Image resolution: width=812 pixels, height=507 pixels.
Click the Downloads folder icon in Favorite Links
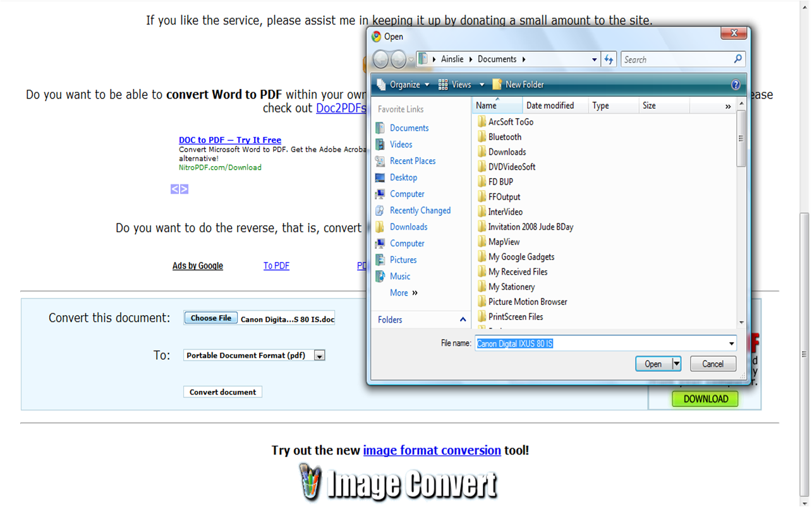pyautogui.click(x=380, y=227)
